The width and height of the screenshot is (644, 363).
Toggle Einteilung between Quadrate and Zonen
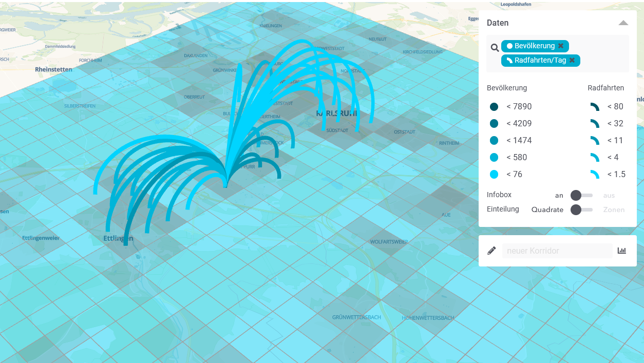pyautogui.click(x=581, y=209)
